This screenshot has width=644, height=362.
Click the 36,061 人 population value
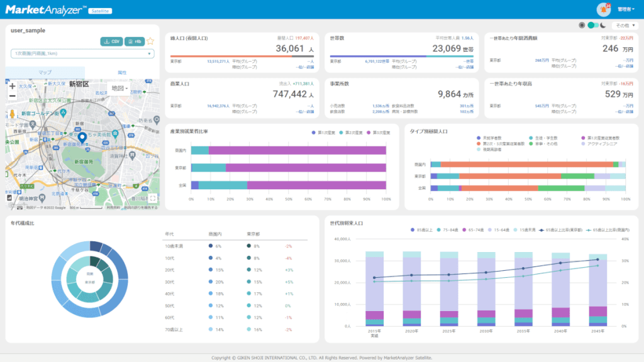(294, 48)
